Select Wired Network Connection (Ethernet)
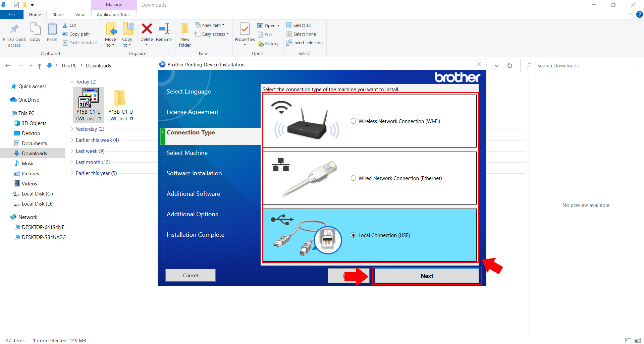 (x=353, y=178)
